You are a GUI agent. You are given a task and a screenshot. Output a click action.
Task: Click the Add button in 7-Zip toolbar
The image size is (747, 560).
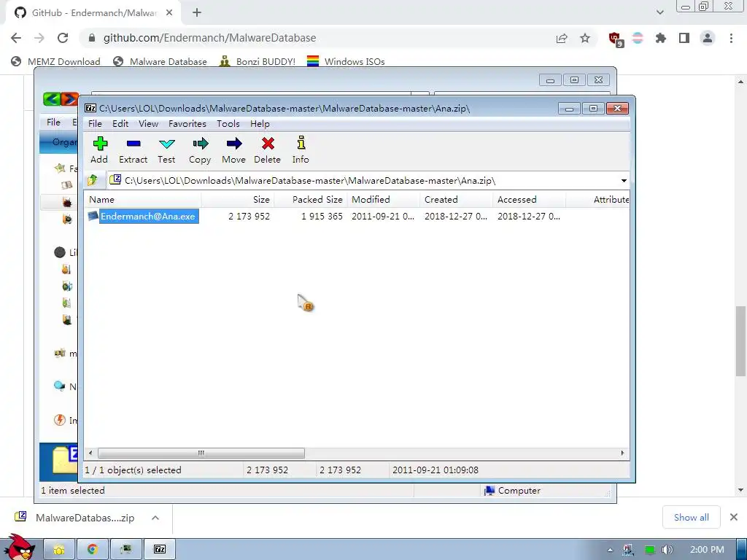tap(99, 150)
